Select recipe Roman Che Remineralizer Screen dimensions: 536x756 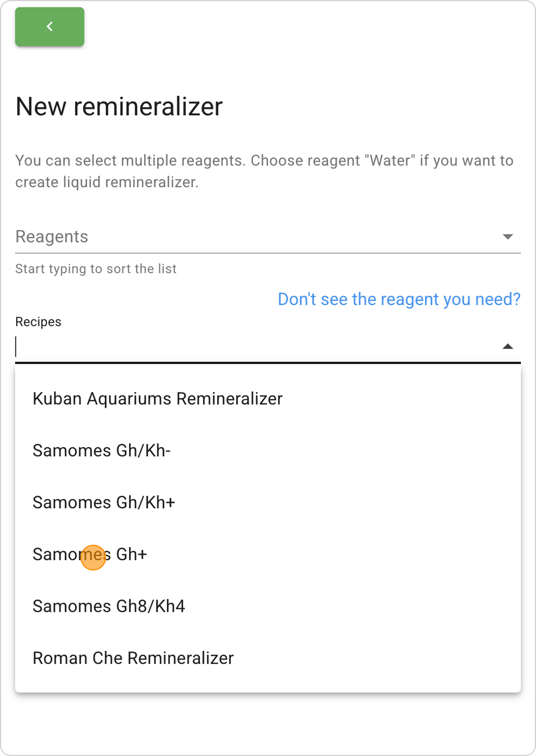tap(133, 658)
